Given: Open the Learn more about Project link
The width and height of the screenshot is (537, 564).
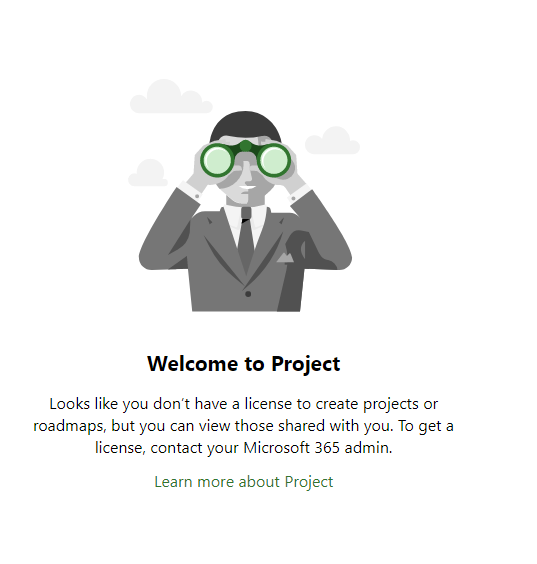Looking at the screenshot, I should click(x=244, y=482).
